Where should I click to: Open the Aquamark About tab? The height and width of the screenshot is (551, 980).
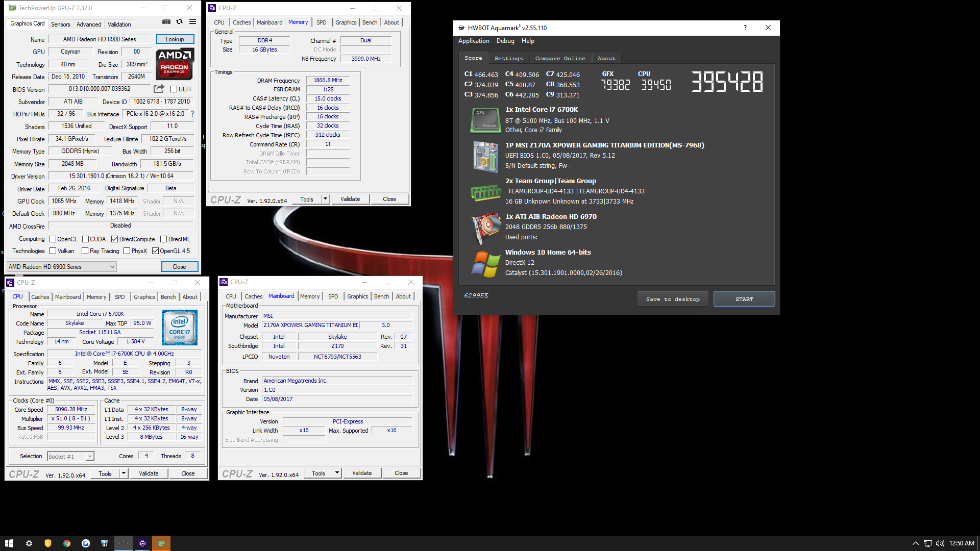point(606,58)
